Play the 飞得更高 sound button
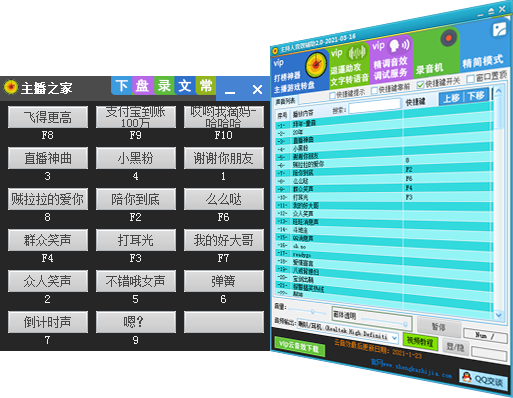The height and width of the screenshot is (398, 513). coord(48,117)
